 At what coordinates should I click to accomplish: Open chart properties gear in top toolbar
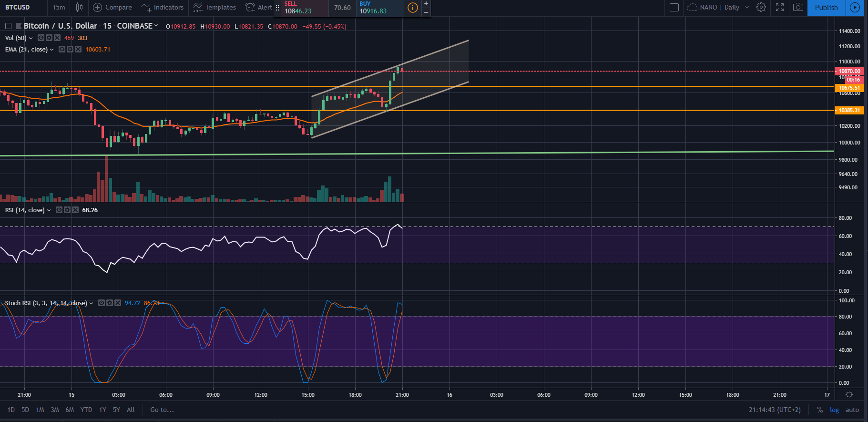click(761, 7)
